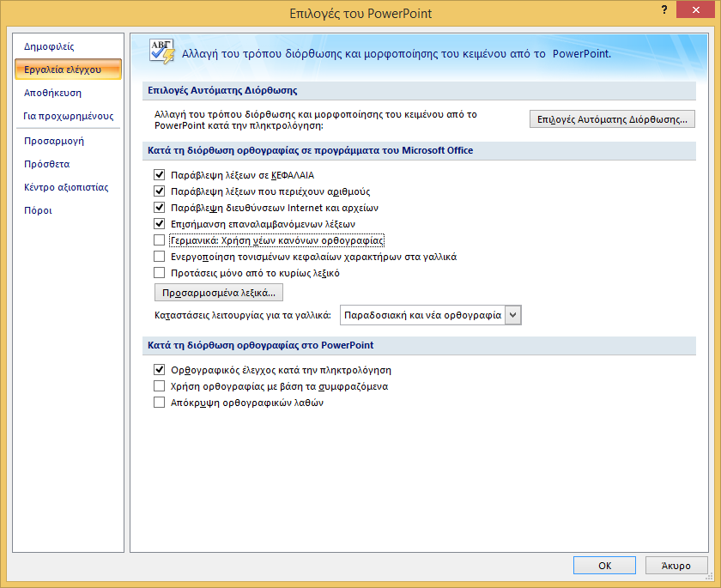Select the 'Εργαλεία ελέγχου' category
This screenshot has height=588, width=721.
68,70
